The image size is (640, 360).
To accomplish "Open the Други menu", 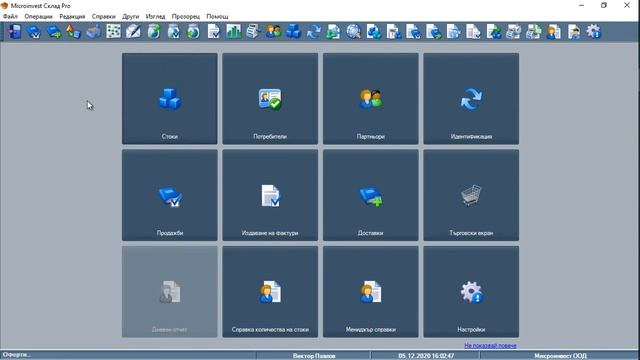I will (131, 16).
